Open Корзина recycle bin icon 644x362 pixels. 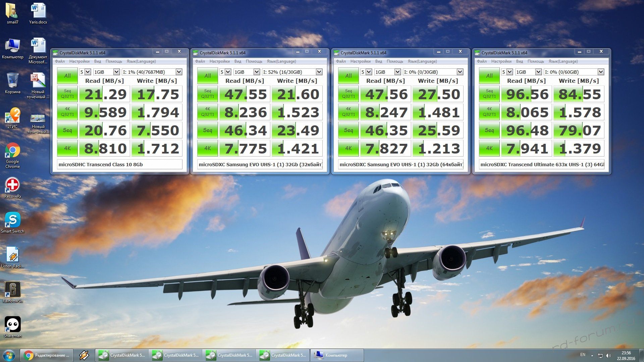coord(12,81)
